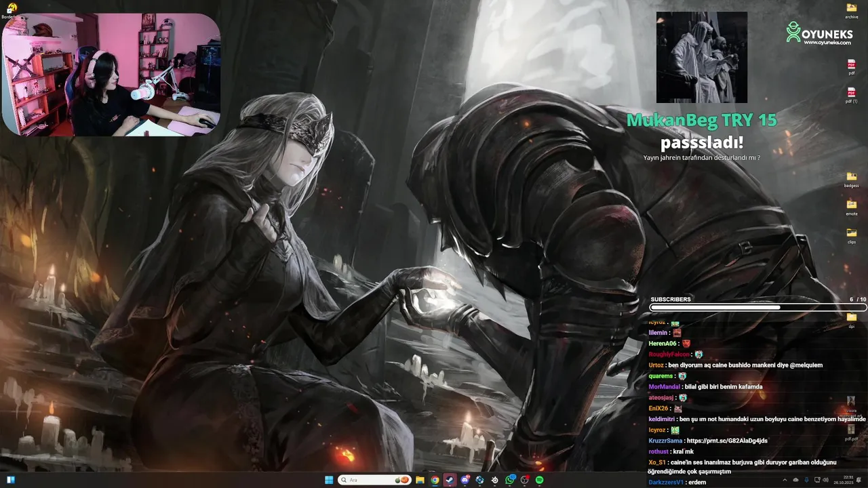The image size is (868, 488).
Task: Click the Ara search box in taskbar
Action: (374, 480)
